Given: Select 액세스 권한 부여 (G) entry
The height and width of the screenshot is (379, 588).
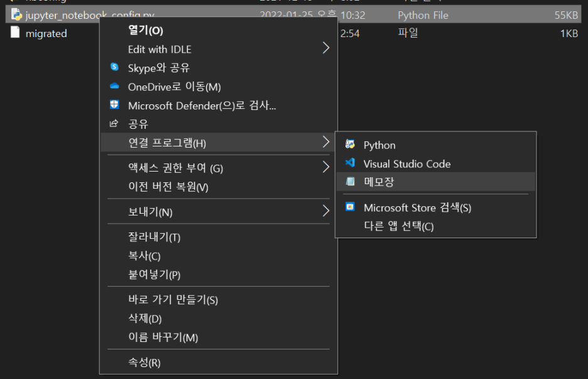Looking at the screenshot, I should tap(219, 168).
